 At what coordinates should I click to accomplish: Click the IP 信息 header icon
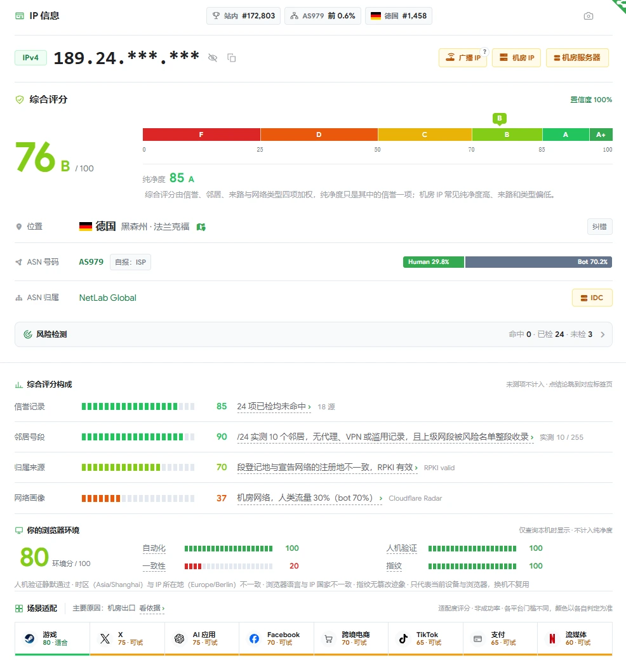tap(20, 16)
